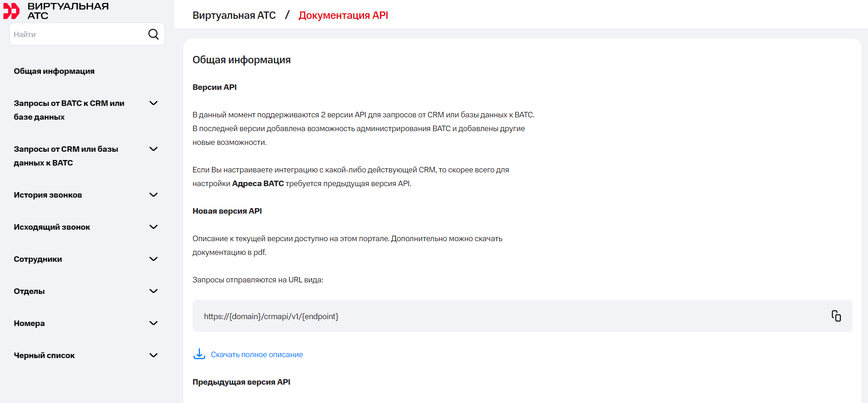Open the Общая информация sidebar section
The image size is (868, 403).
[54, 71]
